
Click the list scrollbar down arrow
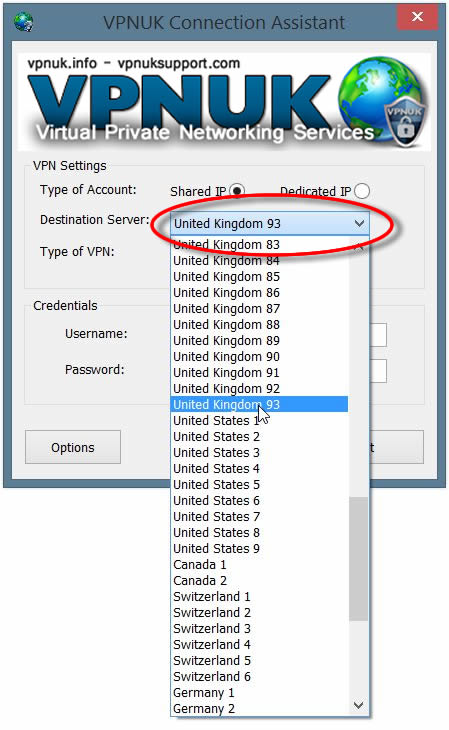click(x=359, y=705)
